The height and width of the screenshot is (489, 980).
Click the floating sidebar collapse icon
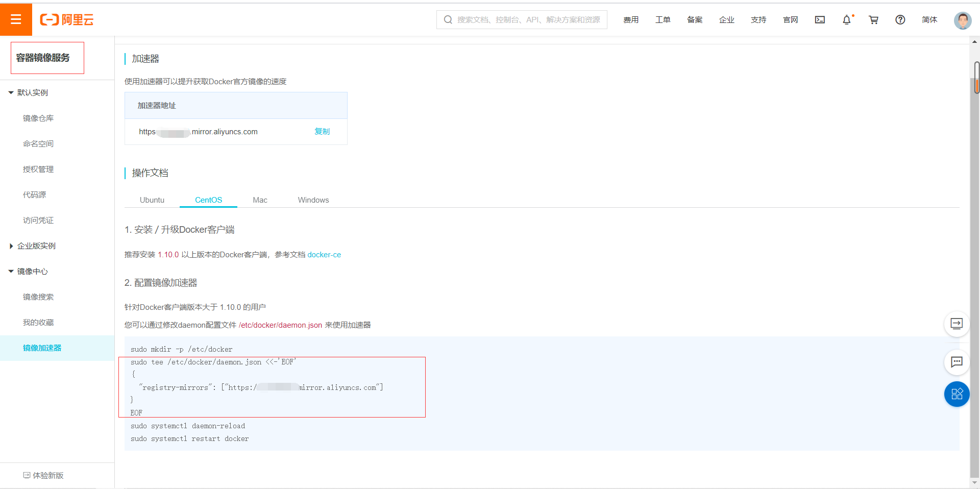click(957, 324)
